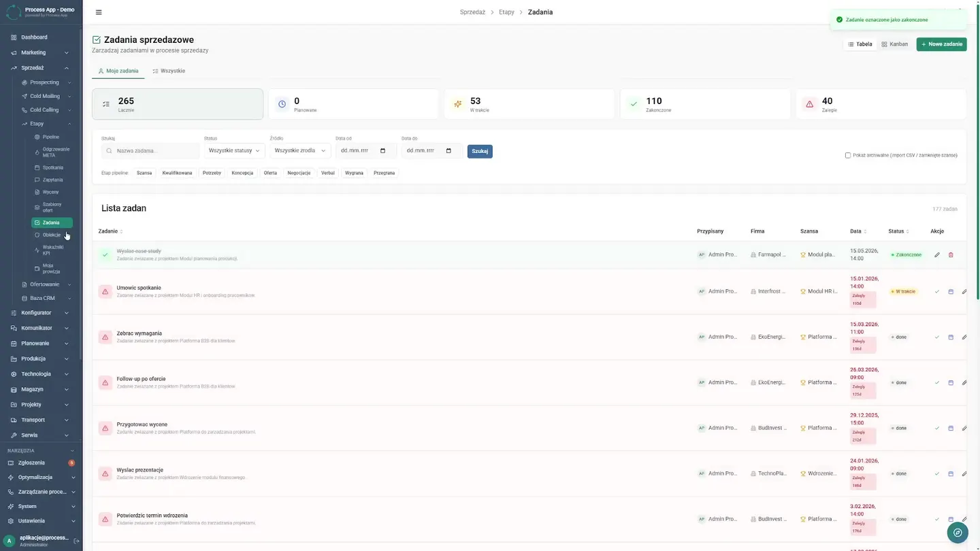Switch to the 'Wszystkie' tab
This screenshot has height=551, width=980.
169,71
